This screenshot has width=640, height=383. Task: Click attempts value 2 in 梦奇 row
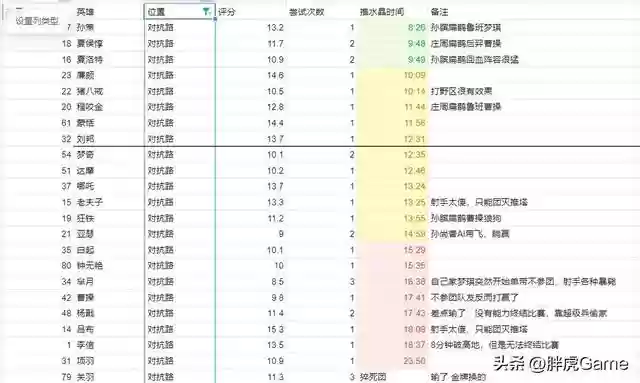(352, 155)
